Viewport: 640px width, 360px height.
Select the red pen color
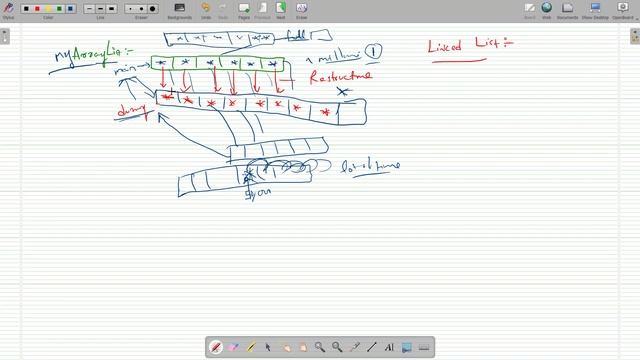click(37, 9)
